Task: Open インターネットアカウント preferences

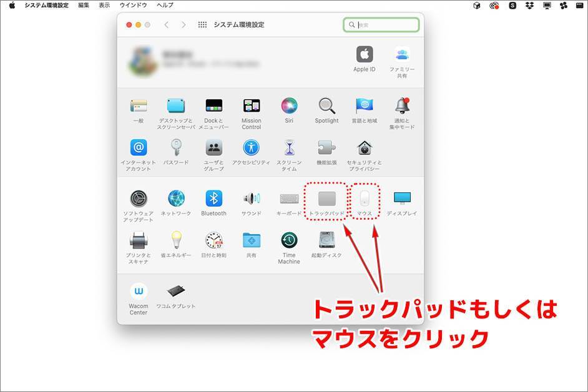Action: [139, 147]
